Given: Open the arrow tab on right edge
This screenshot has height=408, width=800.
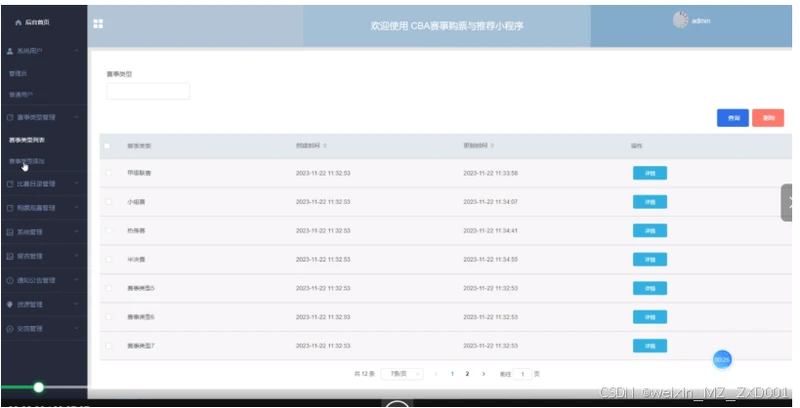Looking at the screenshot, I should [x=787, y=202].
